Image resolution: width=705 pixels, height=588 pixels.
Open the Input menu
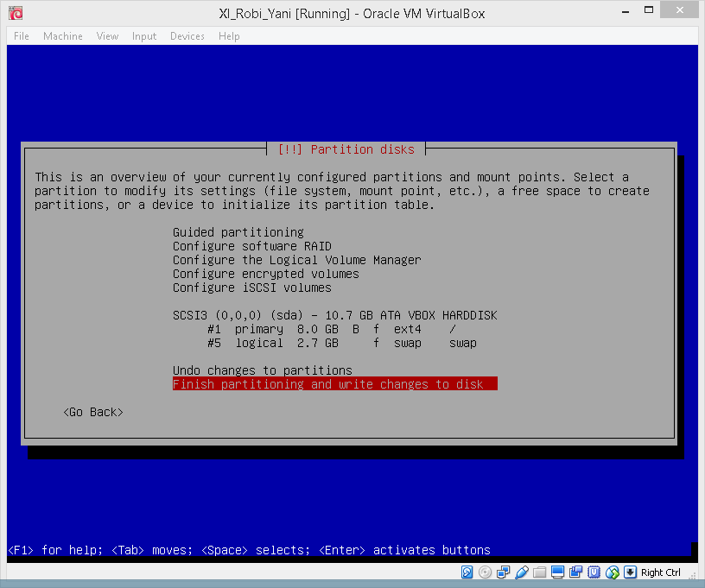click(144, 36)
